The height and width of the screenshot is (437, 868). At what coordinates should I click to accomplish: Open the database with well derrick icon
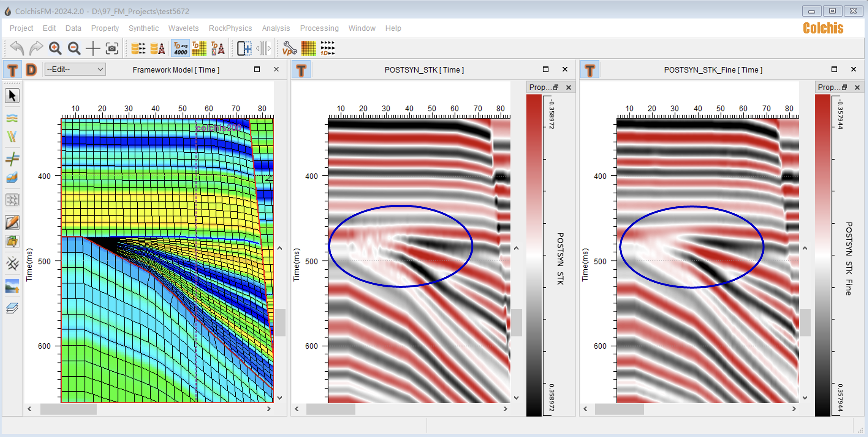pos(157,48)
